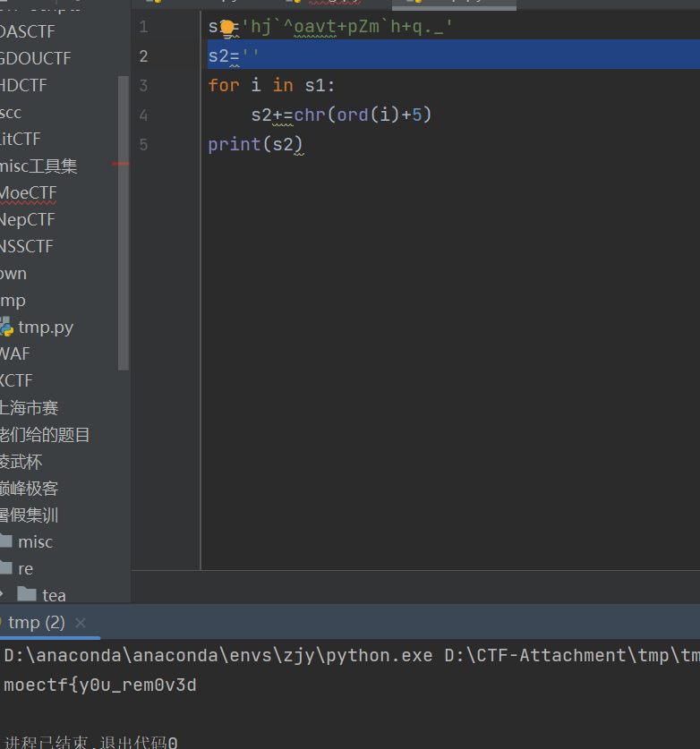Click the re folder icon
The image size is (700, 749).
tap(6, 568)
